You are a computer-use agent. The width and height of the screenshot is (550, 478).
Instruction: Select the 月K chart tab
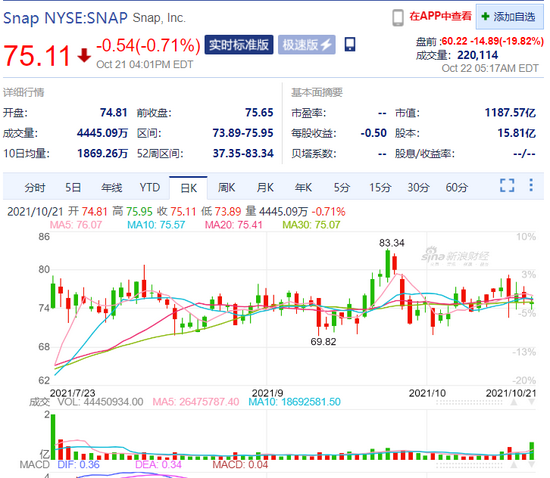265,188
